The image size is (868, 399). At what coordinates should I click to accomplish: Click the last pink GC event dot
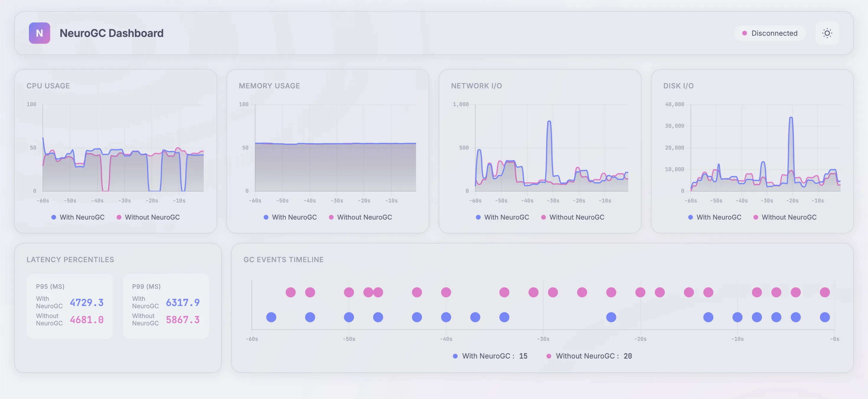click(x=825, y=292)
